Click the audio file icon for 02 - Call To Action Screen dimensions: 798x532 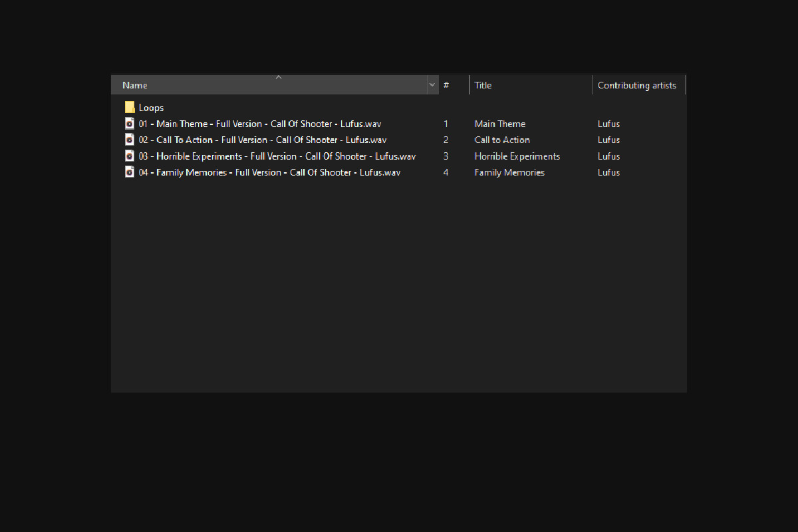[x=130, y=140]
